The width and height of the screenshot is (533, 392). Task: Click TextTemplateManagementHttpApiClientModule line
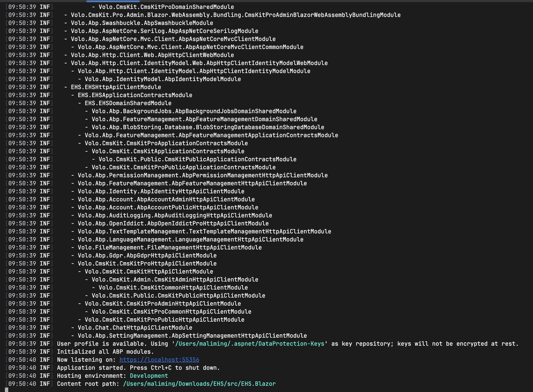tap(204, 231)
